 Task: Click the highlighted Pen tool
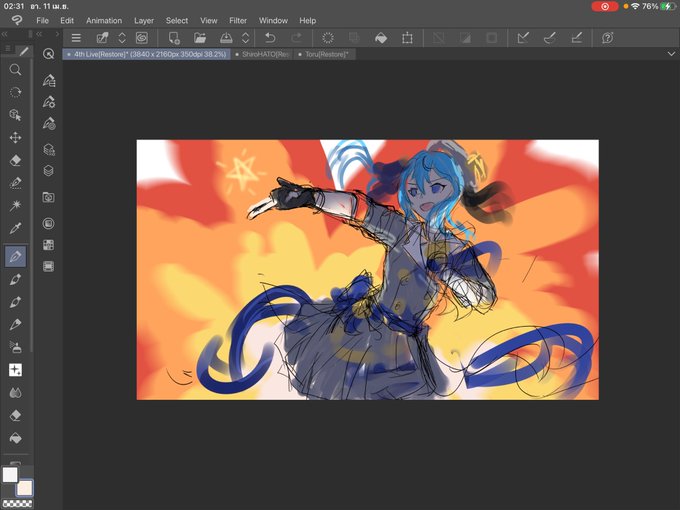point(16,256)
